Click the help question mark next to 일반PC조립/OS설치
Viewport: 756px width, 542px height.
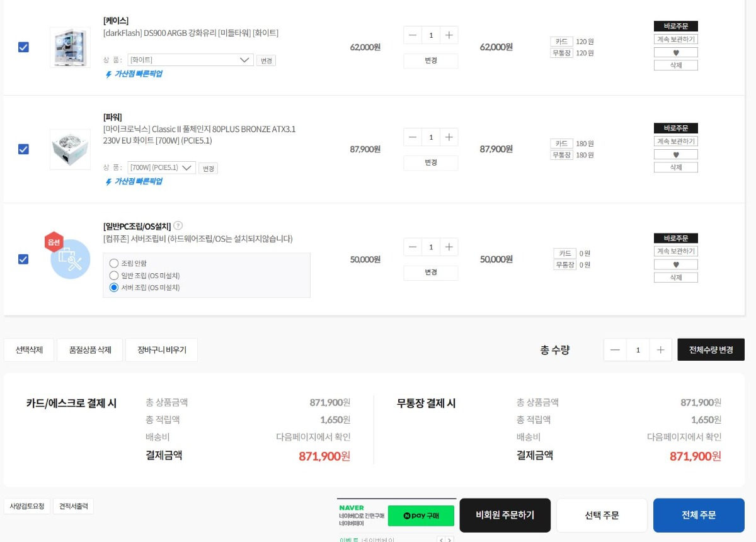178,225
